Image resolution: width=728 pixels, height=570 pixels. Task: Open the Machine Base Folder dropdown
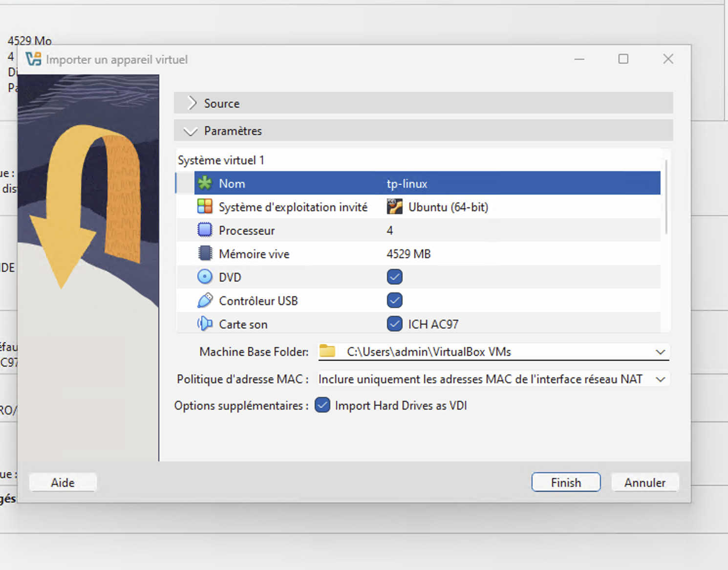pos(660,352)
